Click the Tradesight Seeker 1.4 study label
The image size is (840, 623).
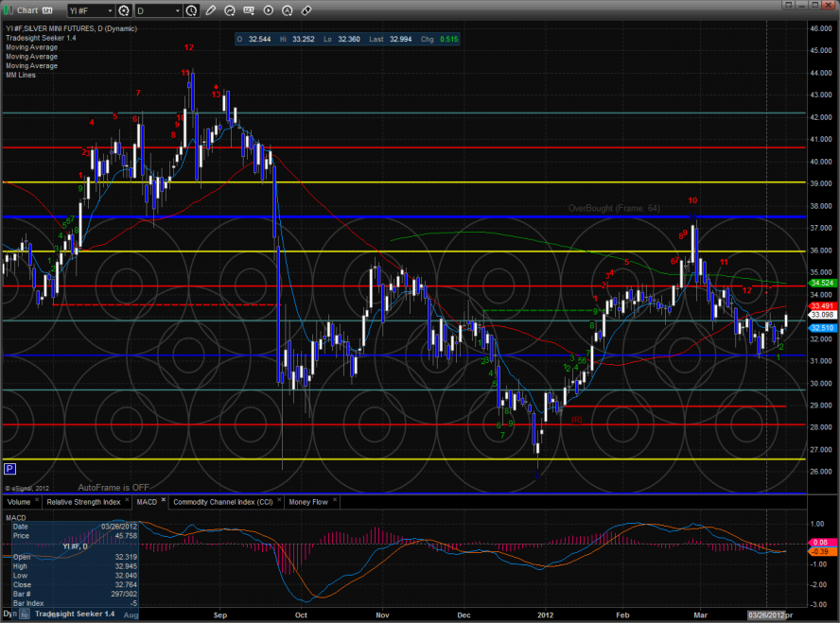click(44, 38)
